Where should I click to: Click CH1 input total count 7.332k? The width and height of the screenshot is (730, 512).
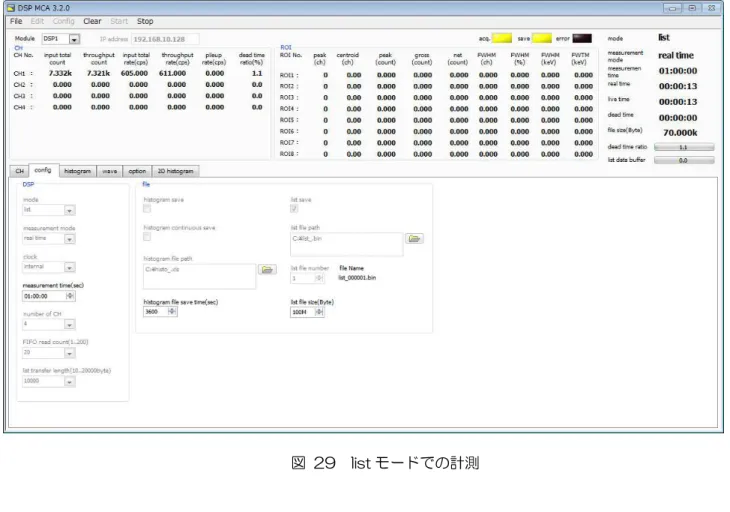60,74
